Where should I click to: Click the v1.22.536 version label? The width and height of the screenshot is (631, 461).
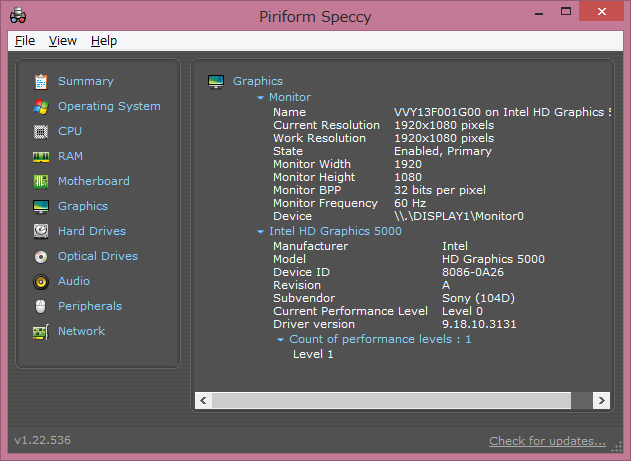43,440
